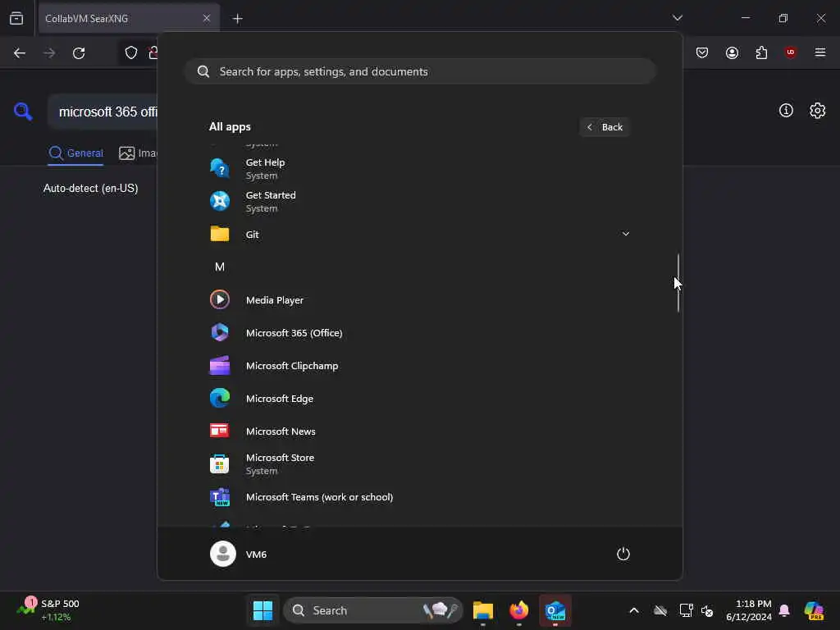Open Get Help app icon

(220, 169)
